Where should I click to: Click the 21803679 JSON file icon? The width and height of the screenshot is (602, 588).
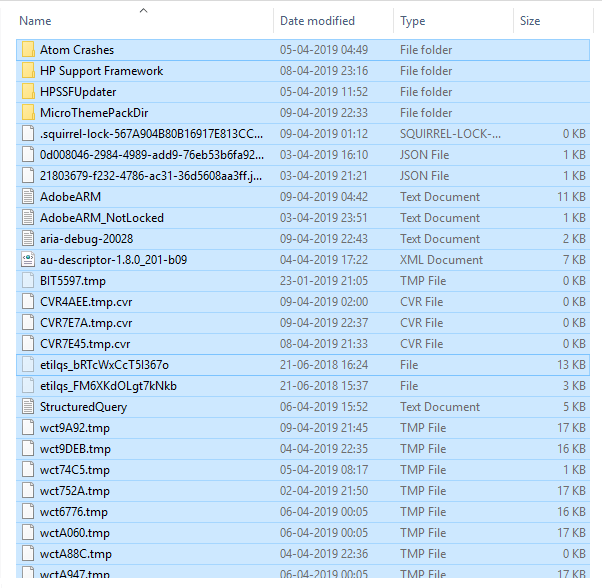pos(28,176)
